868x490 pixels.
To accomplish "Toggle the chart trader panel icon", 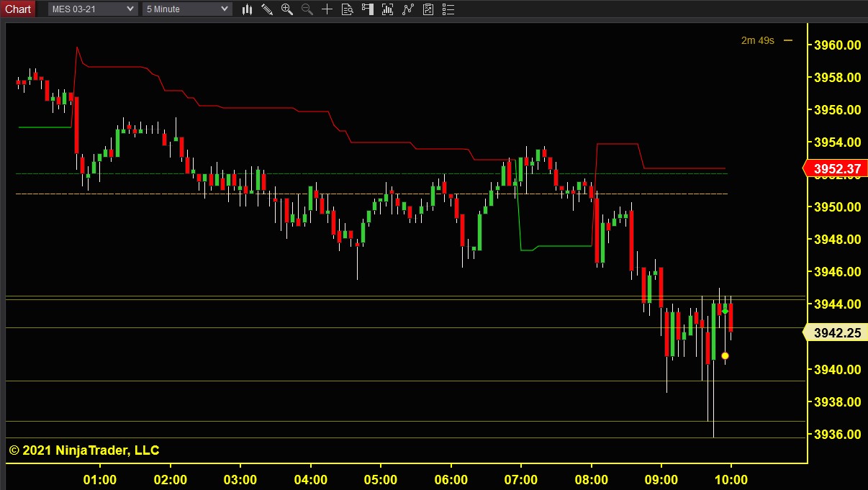I will (368, 9).
